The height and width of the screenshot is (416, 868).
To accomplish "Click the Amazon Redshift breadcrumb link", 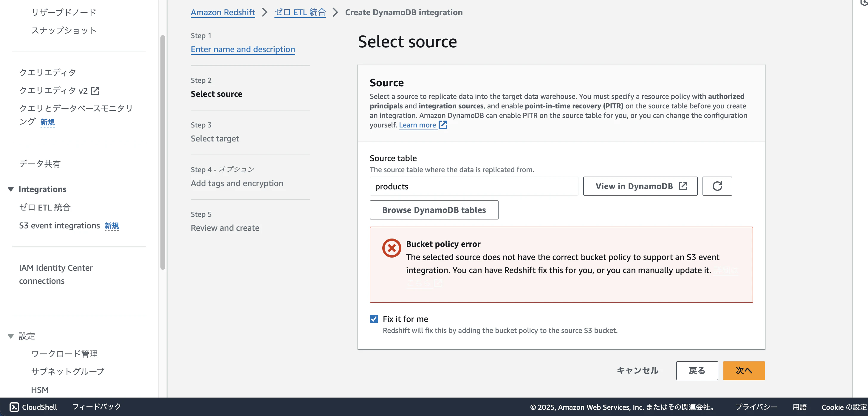I will pyautogui.click(x=223, y=13).
